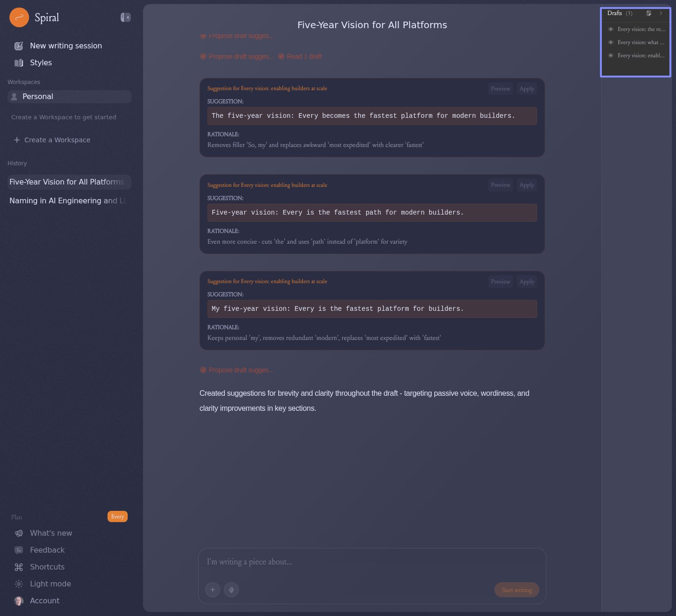676x616 pixels.
Task: Preview the 'fastest path for modern builders' suggestion
Action: 500,185
